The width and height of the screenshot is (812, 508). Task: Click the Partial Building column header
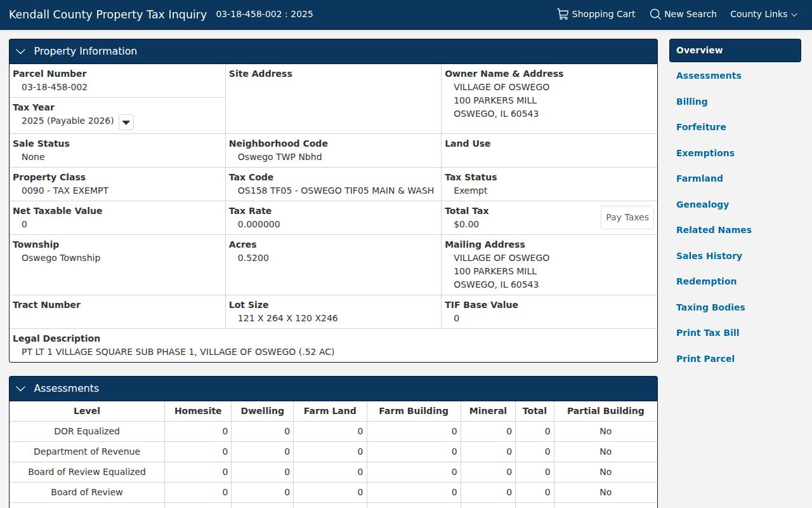[605, 411]
